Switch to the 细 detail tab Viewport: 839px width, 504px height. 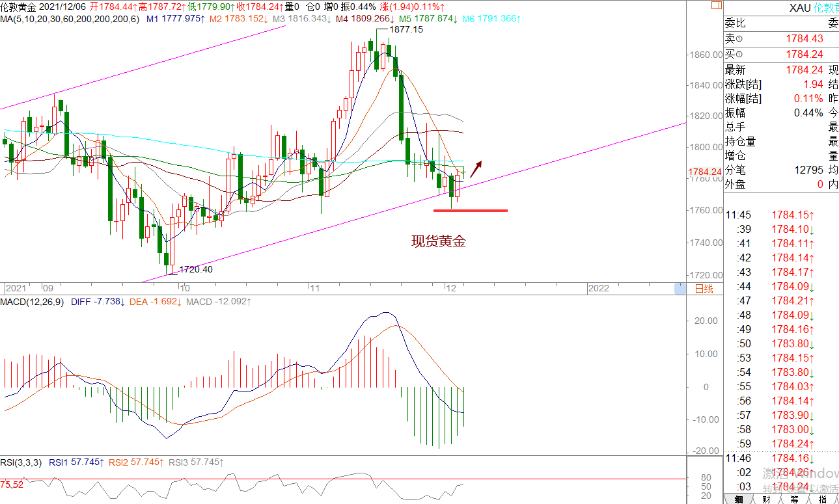point(738,499)
